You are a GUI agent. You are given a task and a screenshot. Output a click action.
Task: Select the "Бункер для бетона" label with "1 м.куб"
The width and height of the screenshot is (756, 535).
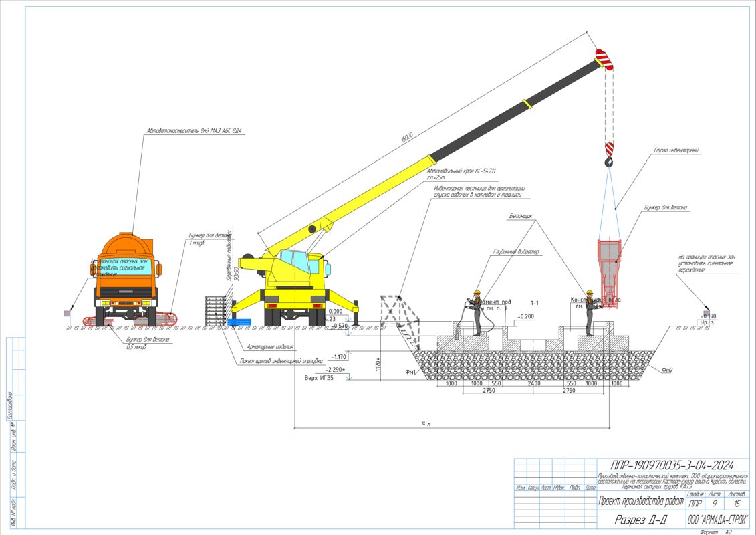pos(210,236)
